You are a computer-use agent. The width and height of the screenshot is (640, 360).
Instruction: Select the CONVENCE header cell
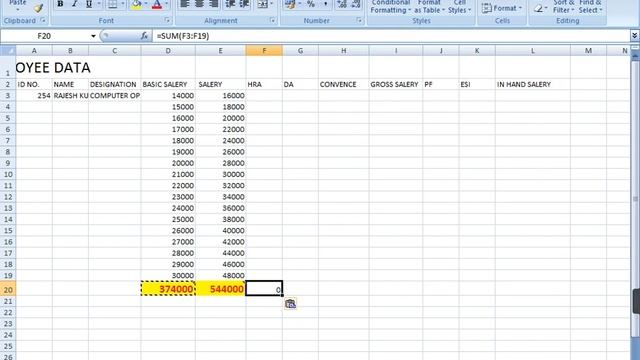[x=343, y=84]
